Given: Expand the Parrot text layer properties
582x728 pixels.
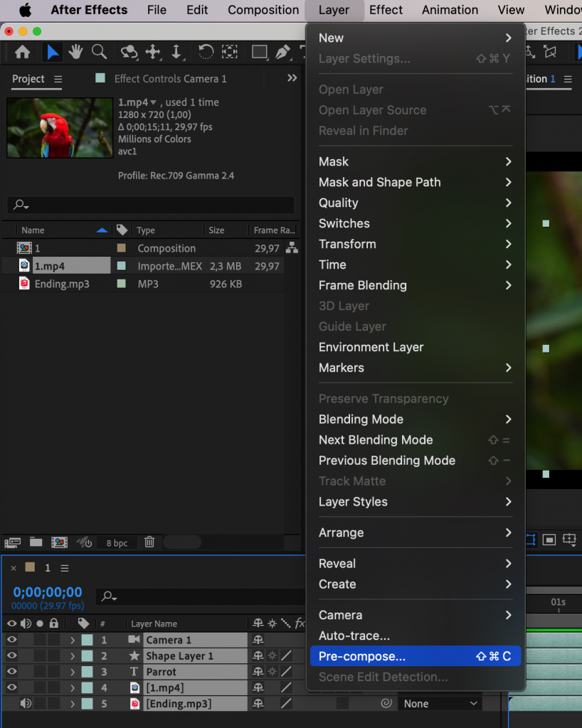Looking at the screenshot, I should tap(72, 672).
